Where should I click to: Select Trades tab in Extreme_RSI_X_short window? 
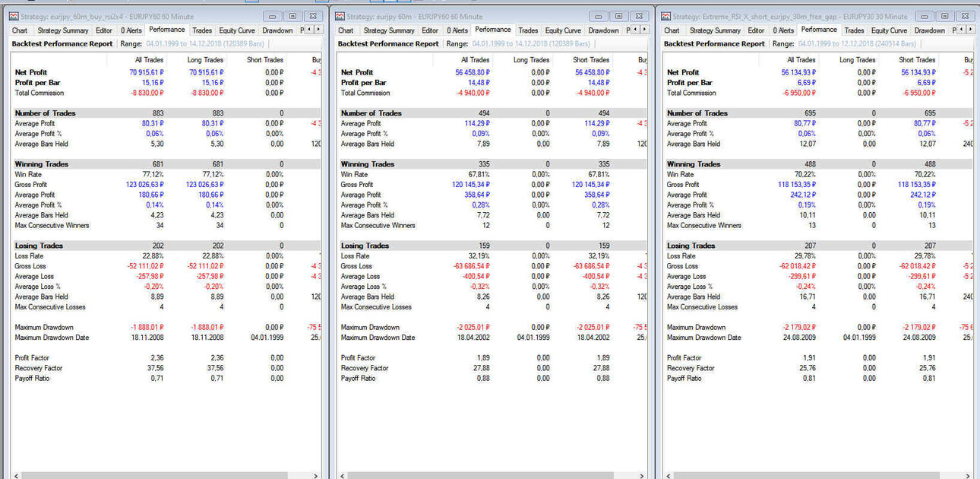click(855, 30)
